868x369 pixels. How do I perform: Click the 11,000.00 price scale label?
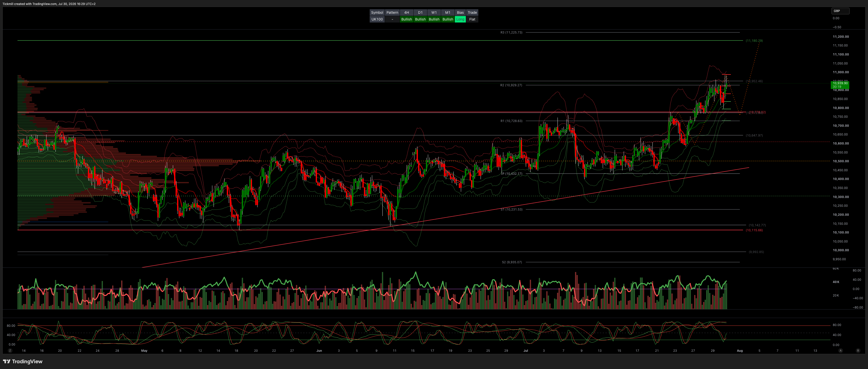(x=841, y=72)
